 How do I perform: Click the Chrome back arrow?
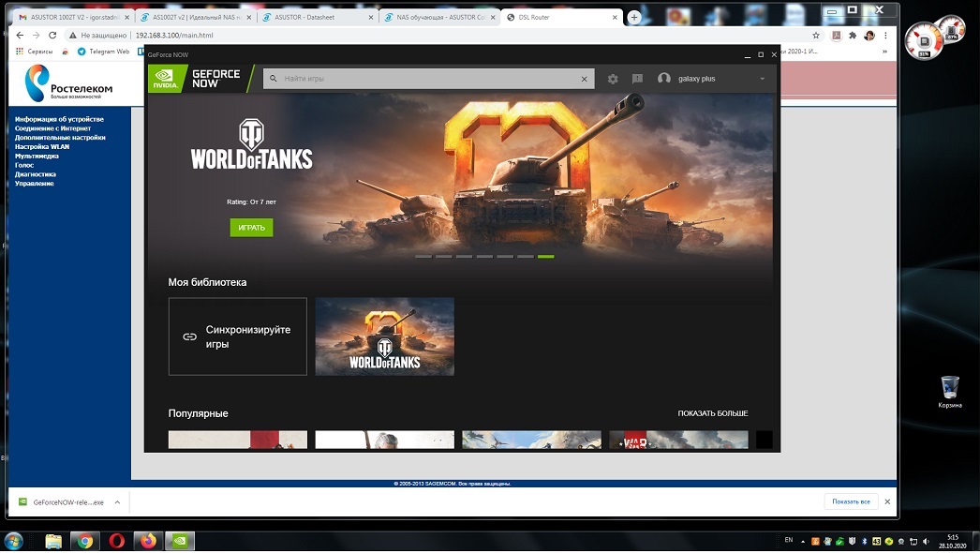click(20, 35)
